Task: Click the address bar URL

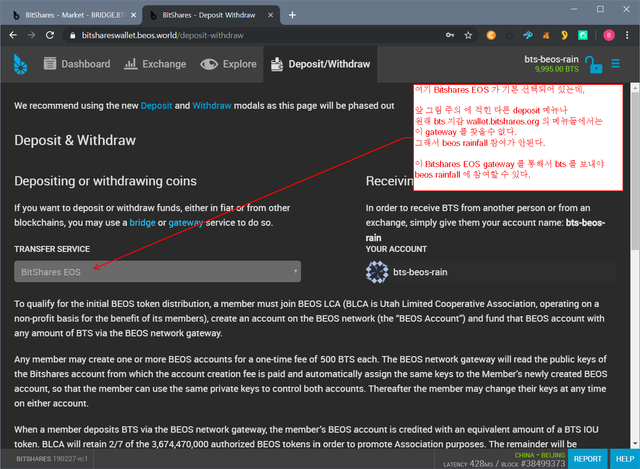Action: pyautogui.click(x=162, y=36)
